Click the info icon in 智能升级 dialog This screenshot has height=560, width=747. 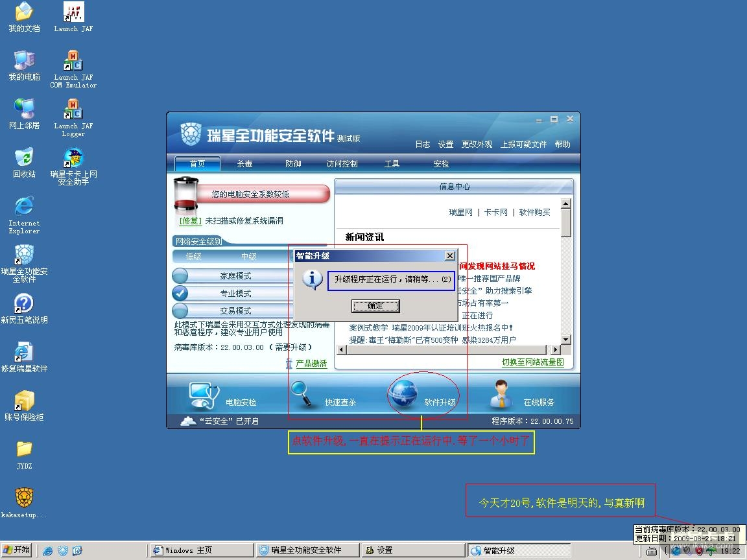[313, 279]
